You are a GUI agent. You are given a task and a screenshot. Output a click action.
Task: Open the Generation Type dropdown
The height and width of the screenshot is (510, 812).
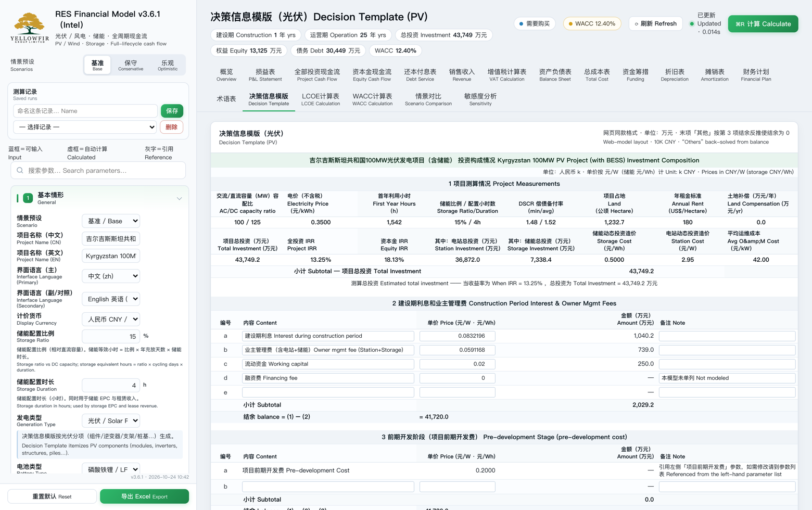coord(111,420)
